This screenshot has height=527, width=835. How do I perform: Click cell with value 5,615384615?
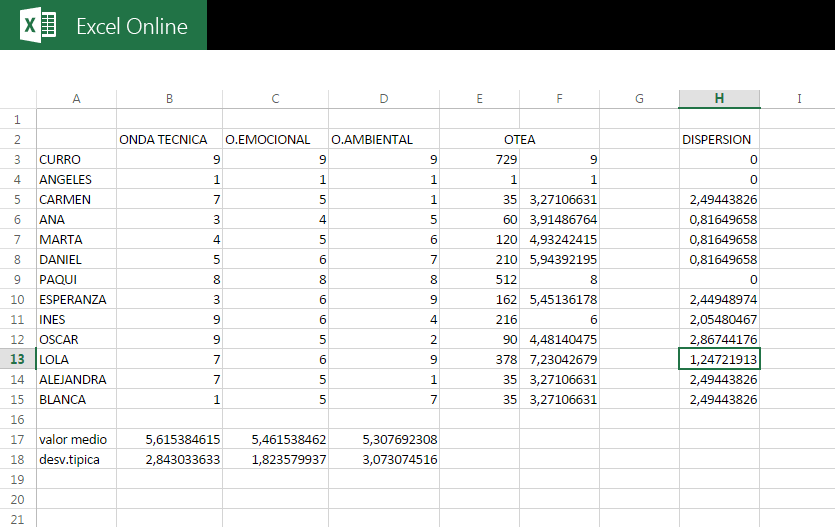point(169,439)
